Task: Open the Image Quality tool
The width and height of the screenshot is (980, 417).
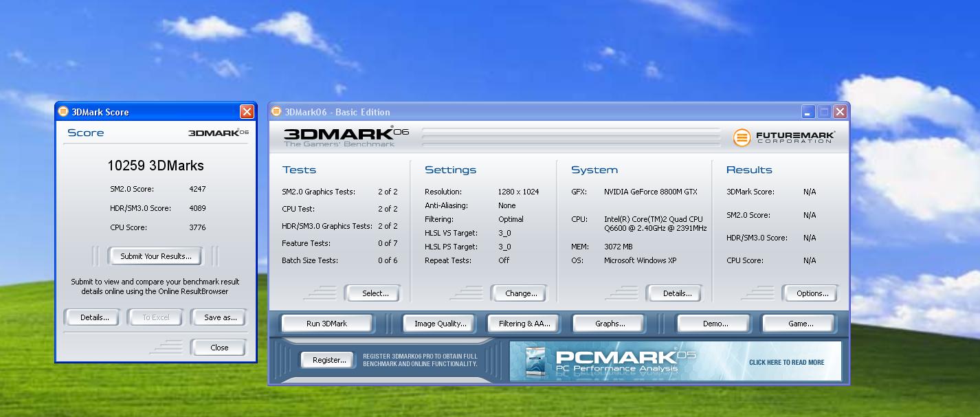Action: [440, 324]
